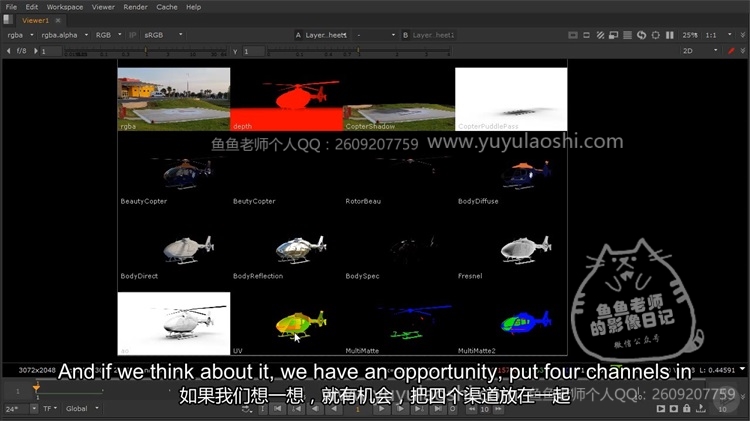Open the RGB display mode dropdown
750x421 pixels.
108,35
